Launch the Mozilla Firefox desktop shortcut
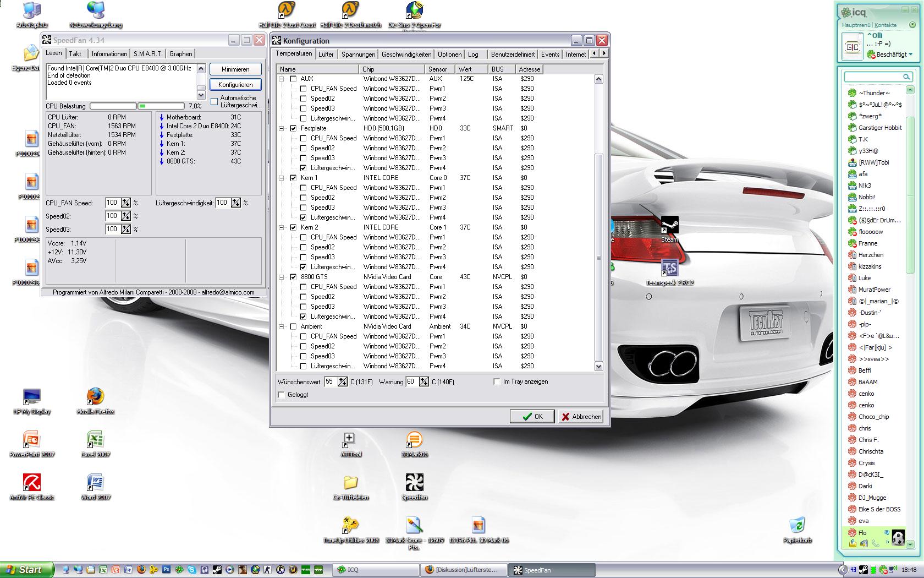 point(95,397)
